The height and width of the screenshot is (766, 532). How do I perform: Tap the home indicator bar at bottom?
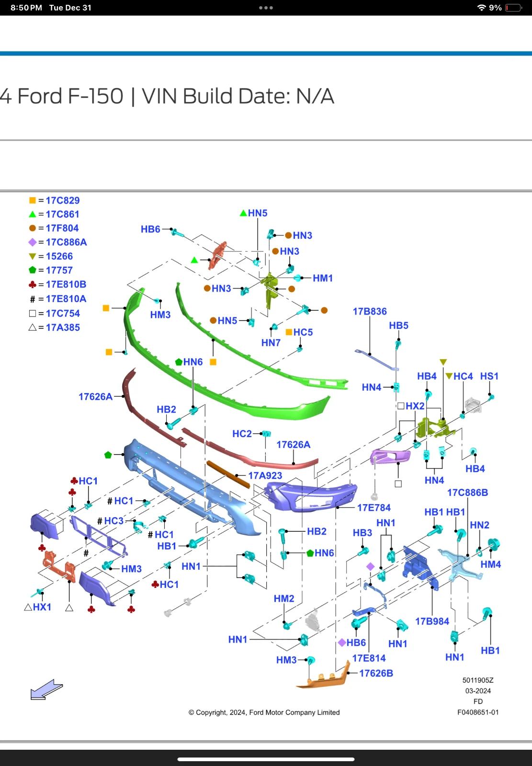coord(266,759)
